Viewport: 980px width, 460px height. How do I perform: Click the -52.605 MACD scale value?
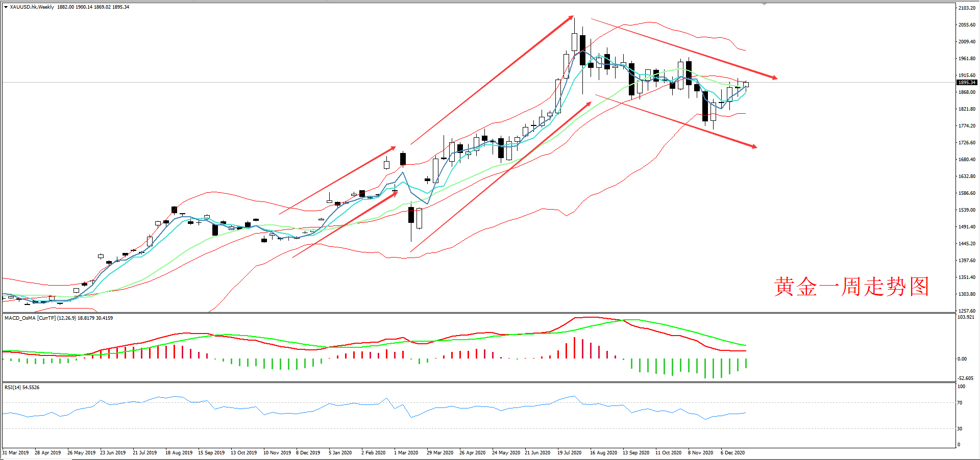coord(965,378)
